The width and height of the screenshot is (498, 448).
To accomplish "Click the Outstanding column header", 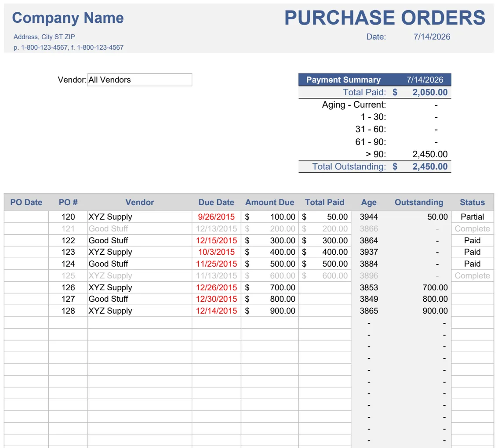I will [x=419, y=202].
